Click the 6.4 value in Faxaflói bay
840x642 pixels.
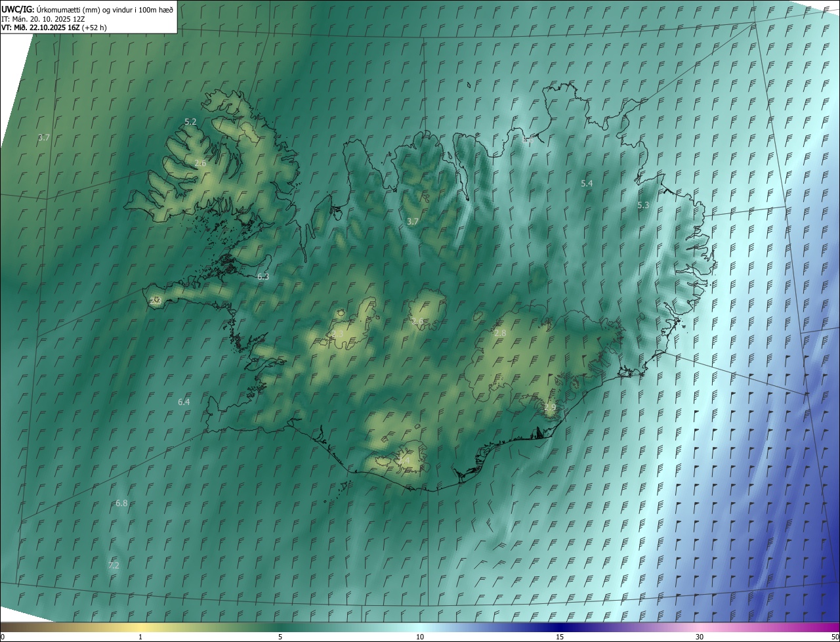pyautogui.click(x=184, y=402)
